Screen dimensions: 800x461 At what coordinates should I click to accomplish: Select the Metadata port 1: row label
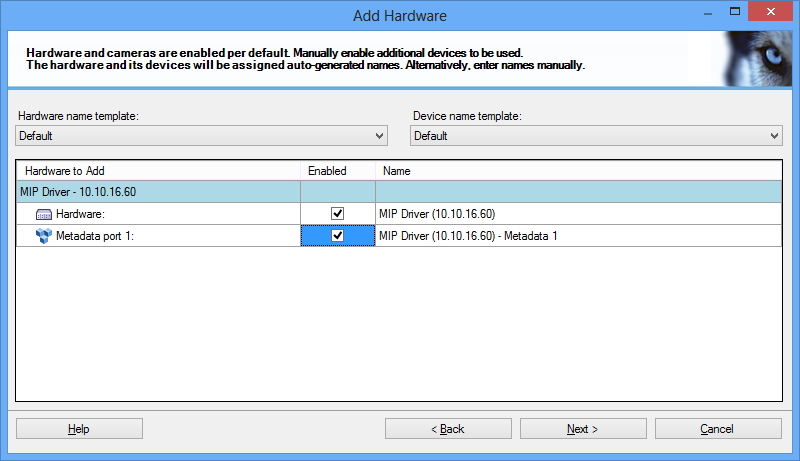point(94,236)
